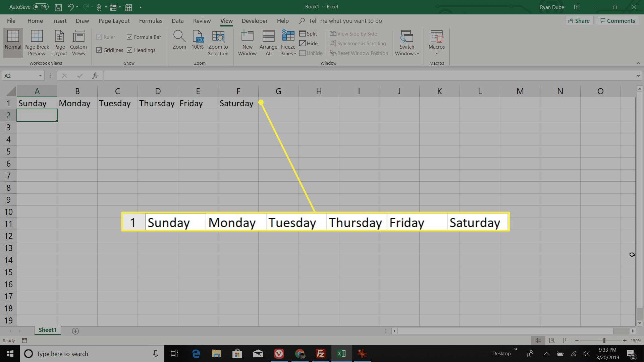Click the Comments button in toolbar

[618, 20]
